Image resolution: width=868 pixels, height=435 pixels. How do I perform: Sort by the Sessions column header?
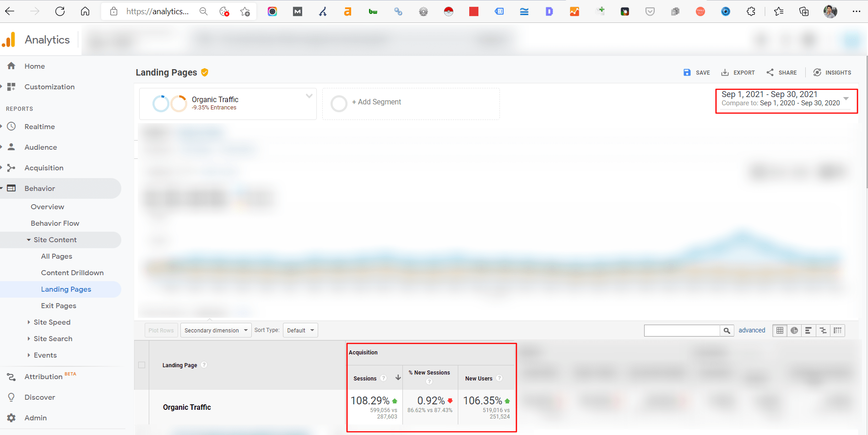click(365, 378)
